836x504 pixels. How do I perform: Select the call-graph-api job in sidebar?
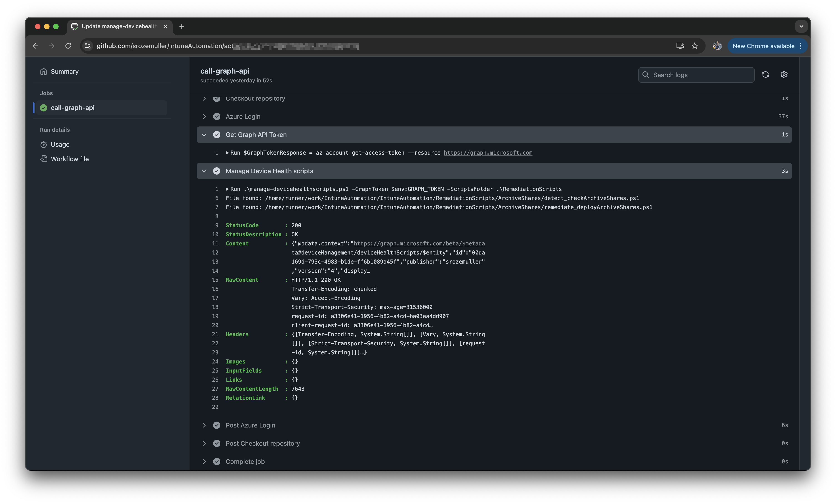pyautogui.click(x=102, y=108)
